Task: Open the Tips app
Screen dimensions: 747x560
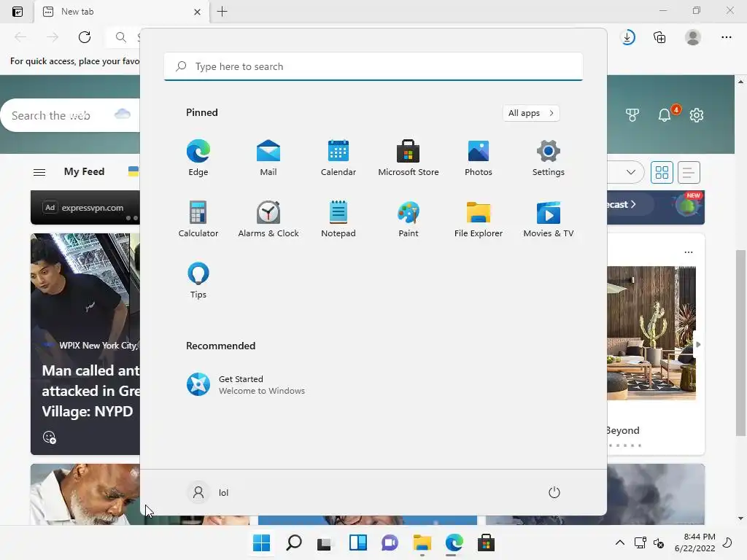Action: pyautogui.click(x=198, y=281)
